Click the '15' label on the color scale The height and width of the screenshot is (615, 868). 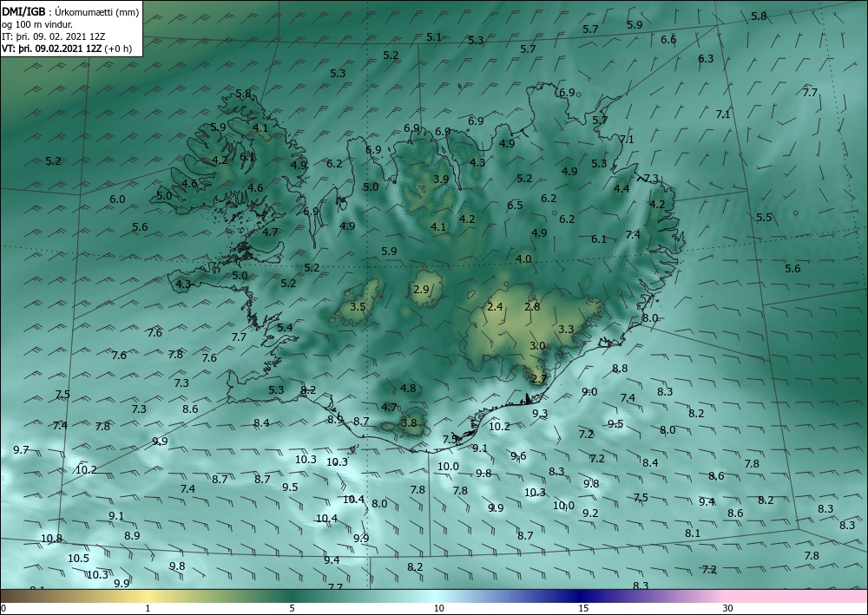point(583,608)
